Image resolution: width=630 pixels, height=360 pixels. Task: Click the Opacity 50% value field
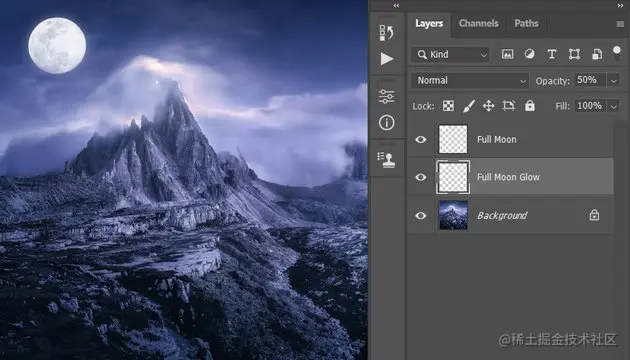tap(590, 80)
